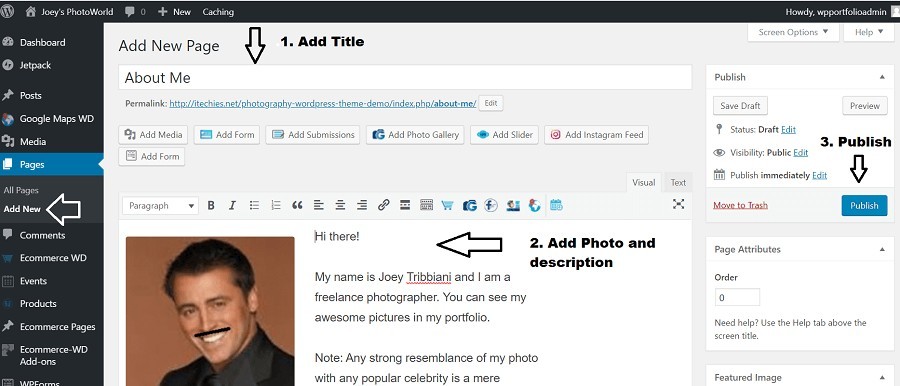This screenshot has height=386, width=900.
Task: Collapse the Featured Image box
Action: click(882, 377)
